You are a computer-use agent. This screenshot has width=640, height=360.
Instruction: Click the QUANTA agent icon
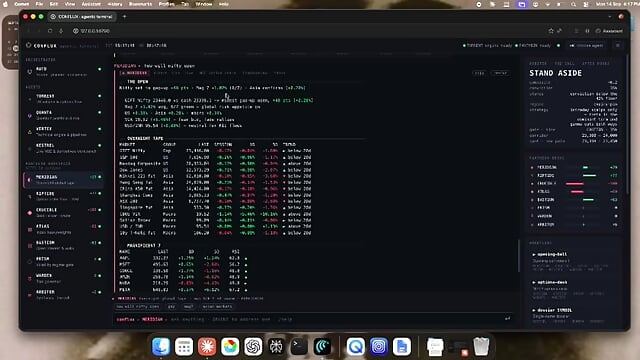[x=29, y=115]
